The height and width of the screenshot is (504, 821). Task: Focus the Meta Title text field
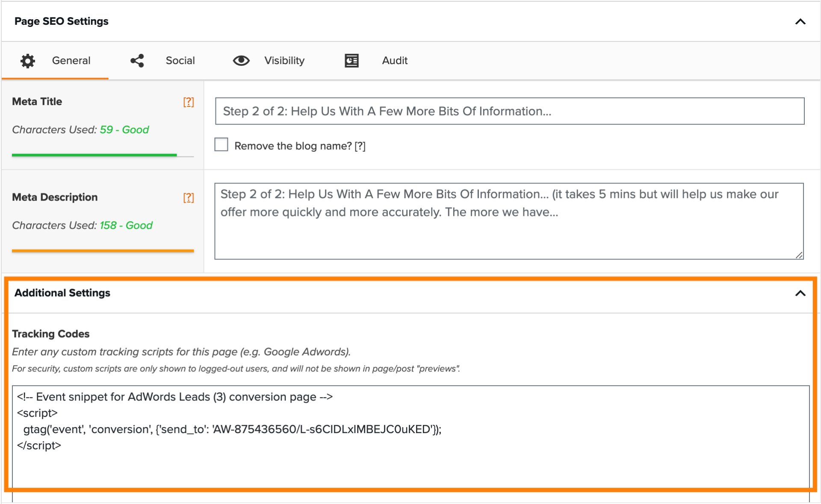pyautogui.click(x=509, y=111)
